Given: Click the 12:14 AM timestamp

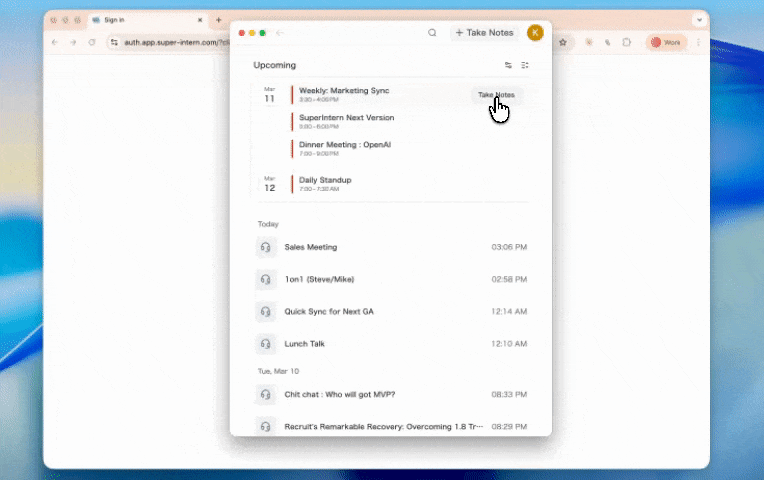Looking at the screenshot, I should [509, 311].
